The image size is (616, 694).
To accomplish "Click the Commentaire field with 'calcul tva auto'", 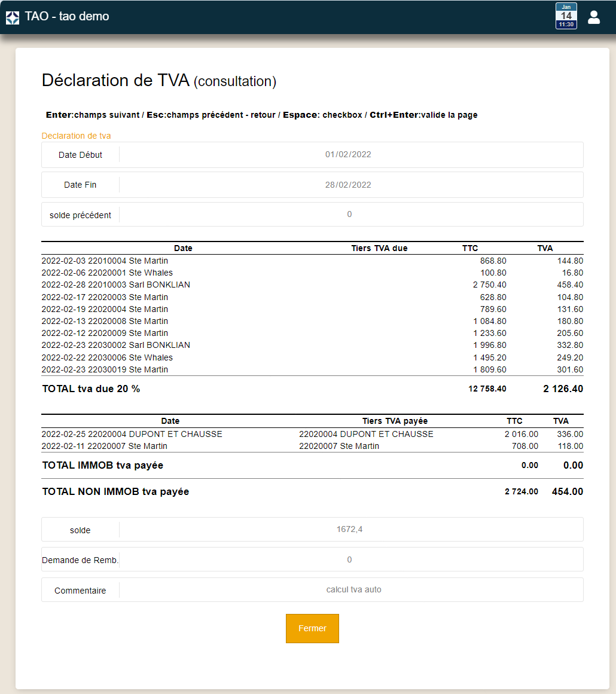I will pos(349,590).
